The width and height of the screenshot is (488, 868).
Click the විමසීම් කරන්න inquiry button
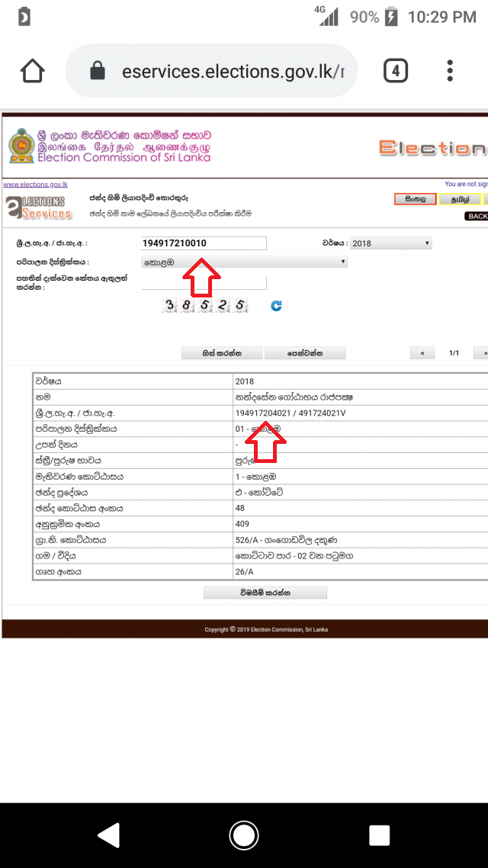[265, 593]
